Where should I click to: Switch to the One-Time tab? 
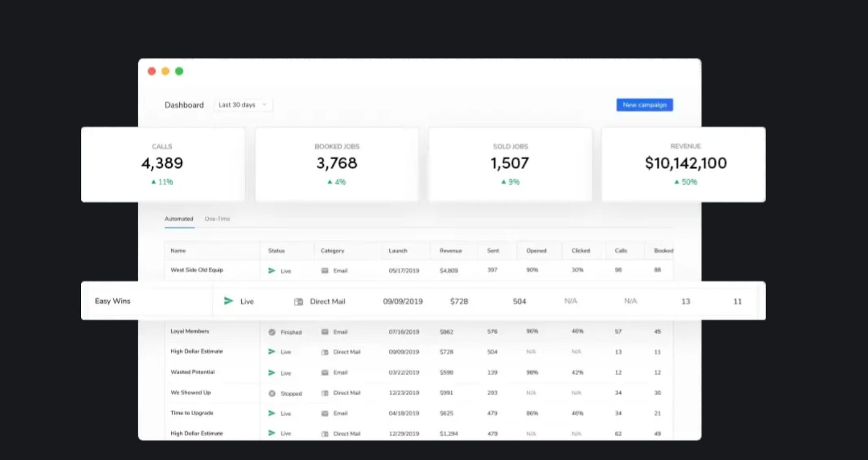(217, 219)
